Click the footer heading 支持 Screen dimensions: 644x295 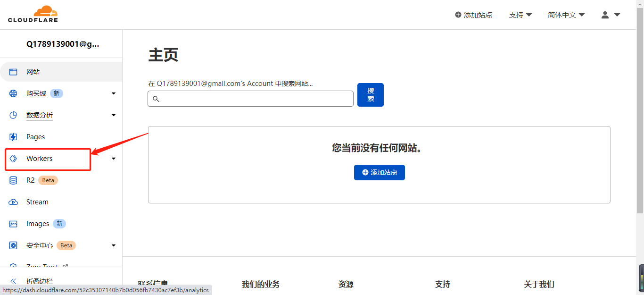point(443,284)
